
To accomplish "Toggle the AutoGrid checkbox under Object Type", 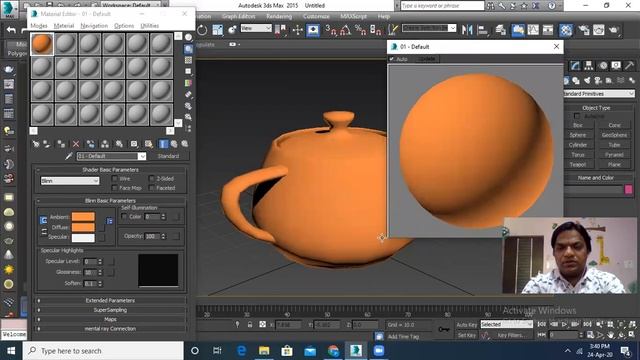I will coord(577,116).
